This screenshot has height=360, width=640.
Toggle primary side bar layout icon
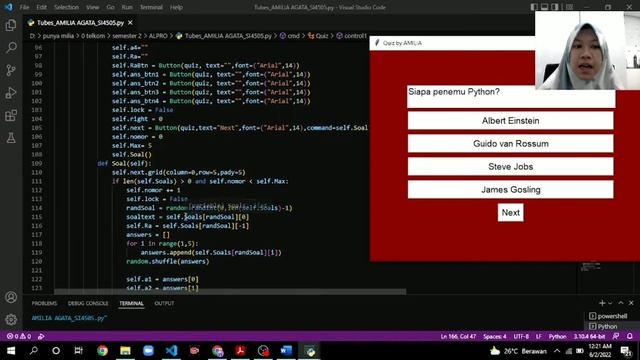point(534,7)
